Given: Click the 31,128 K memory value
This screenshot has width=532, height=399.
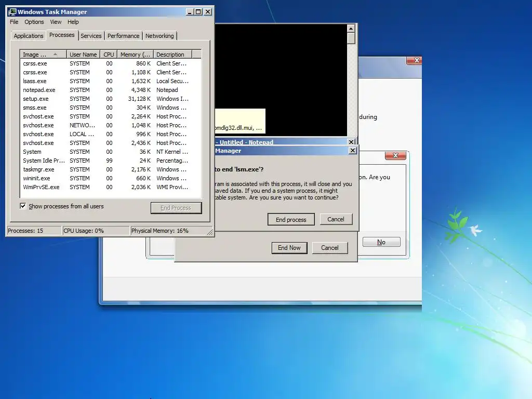Looking at the screenshot, I should [x=139, y=99].
